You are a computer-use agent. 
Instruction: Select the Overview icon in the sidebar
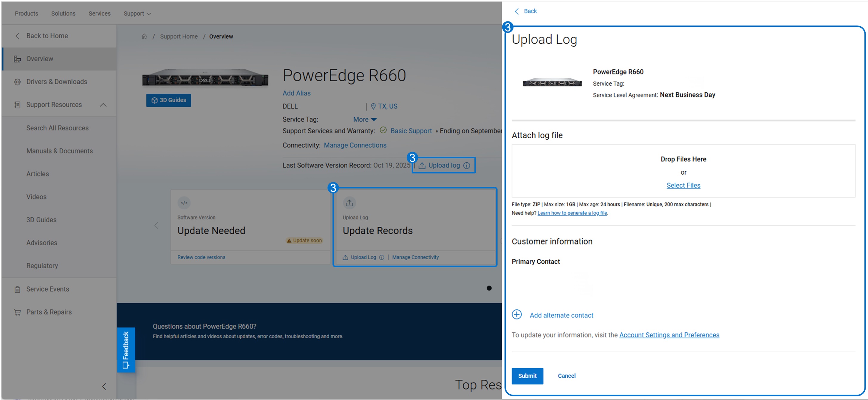coord(17,59)
